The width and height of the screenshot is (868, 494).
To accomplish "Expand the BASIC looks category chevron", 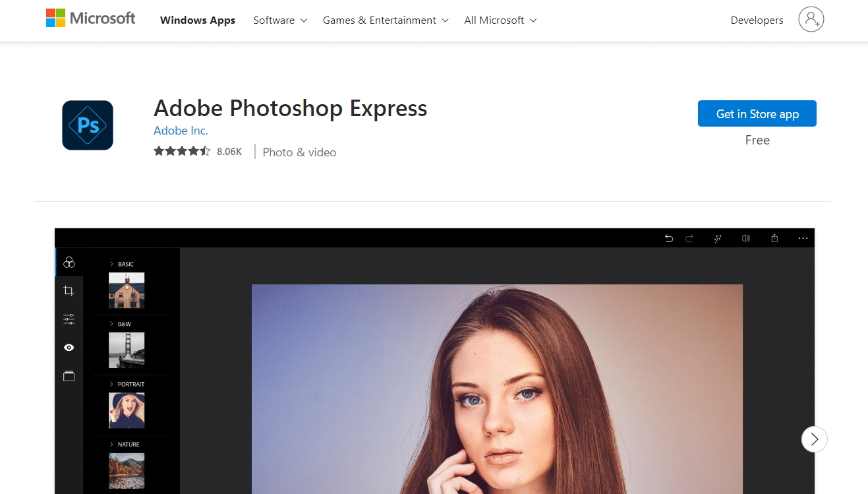I will pos(112,264).
